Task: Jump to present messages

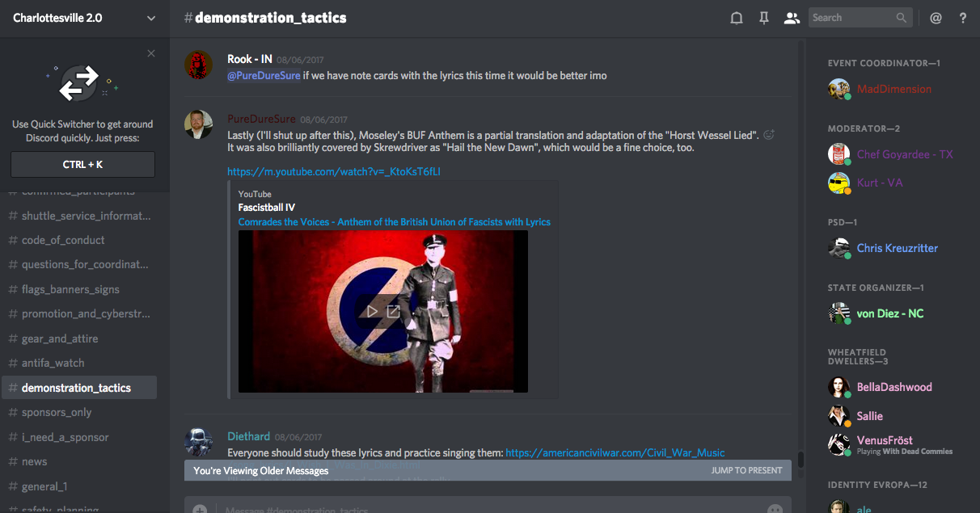Action: coord(746,470)
